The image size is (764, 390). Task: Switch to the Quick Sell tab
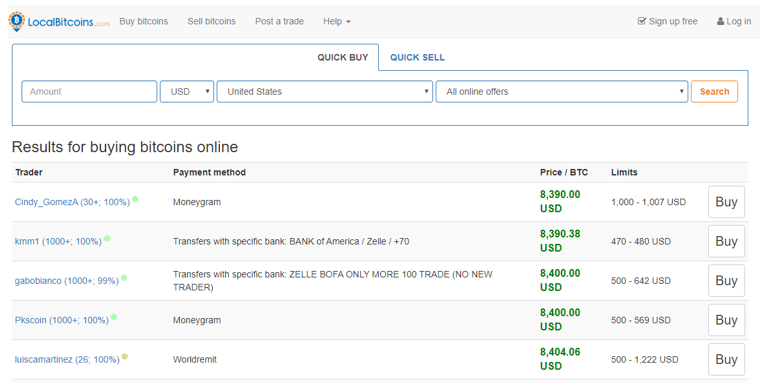417,58
